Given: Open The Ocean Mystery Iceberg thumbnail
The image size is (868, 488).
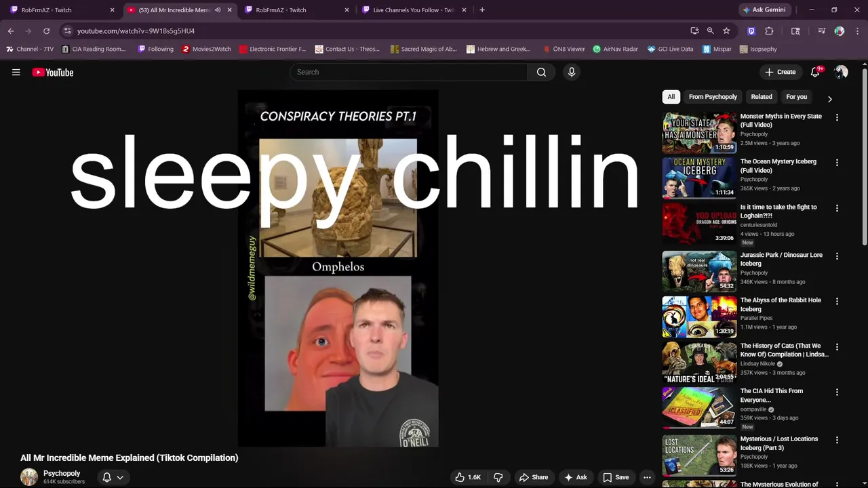Looking at the screenshot, I should pyautogui.click(x=699, y=178).
